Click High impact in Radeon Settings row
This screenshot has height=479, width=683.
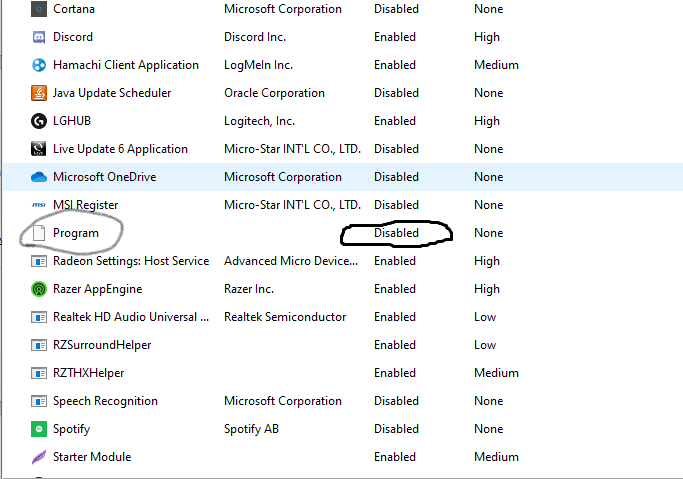[x=487, y=261]
